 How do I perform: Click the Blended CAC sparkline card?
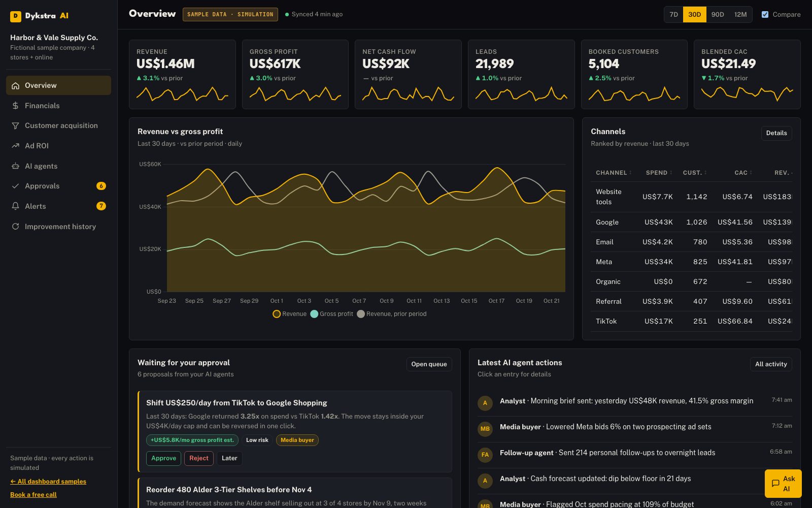[747, 74]
